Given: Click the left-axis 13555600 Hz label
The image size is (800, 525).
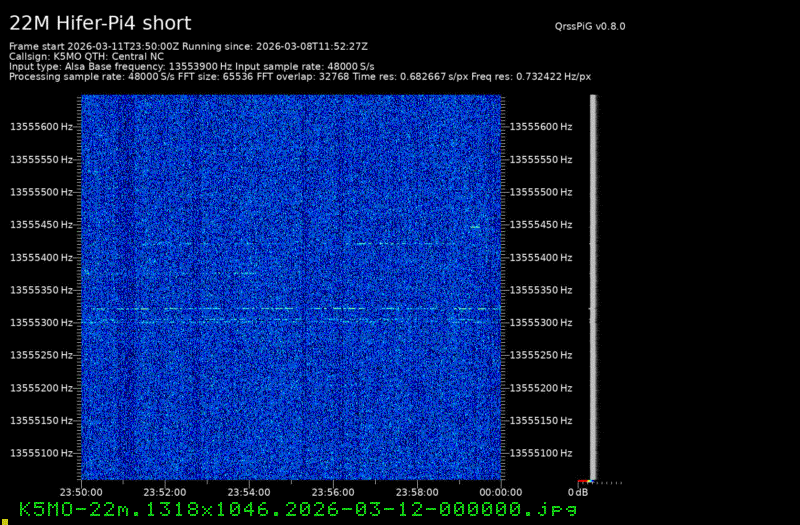Looking at the screenshot, I should [41, 127].
